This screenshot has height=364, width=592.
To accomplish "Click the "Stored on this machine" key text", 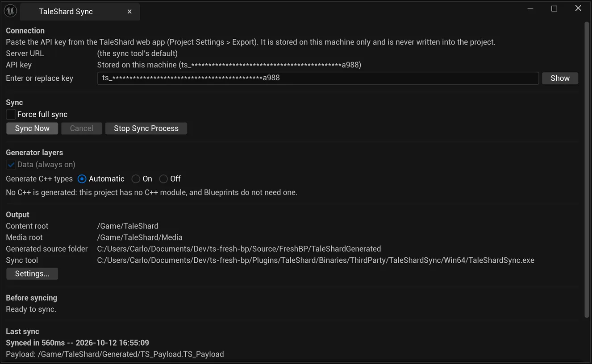I will [x=229, y=65].
